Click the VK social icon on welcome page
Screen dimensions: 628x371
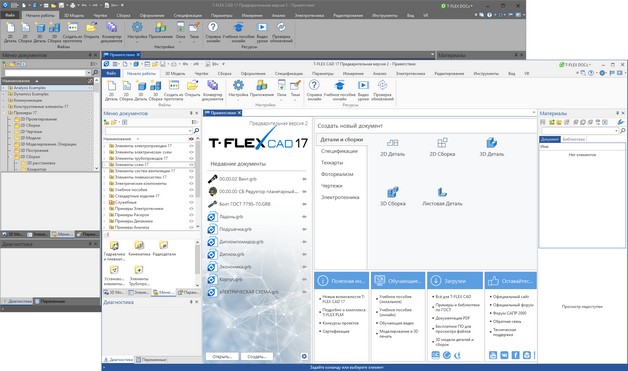pyautogui.click(x=504, y=355)
